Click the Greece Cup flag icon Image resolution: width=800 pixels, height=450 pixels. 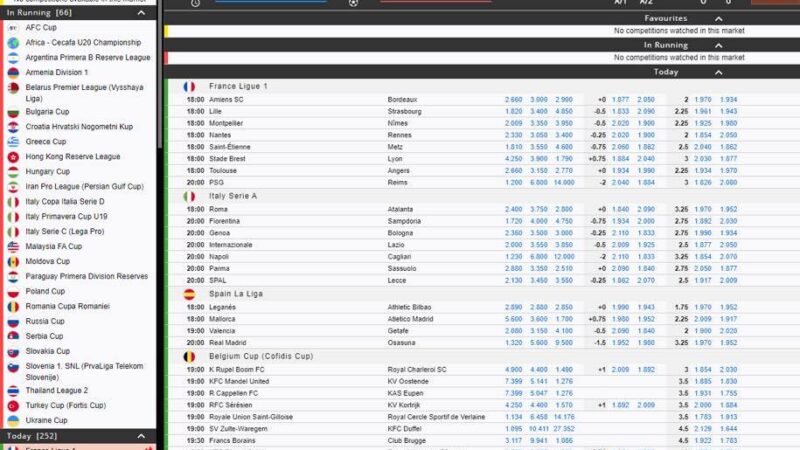click(13, 142)
